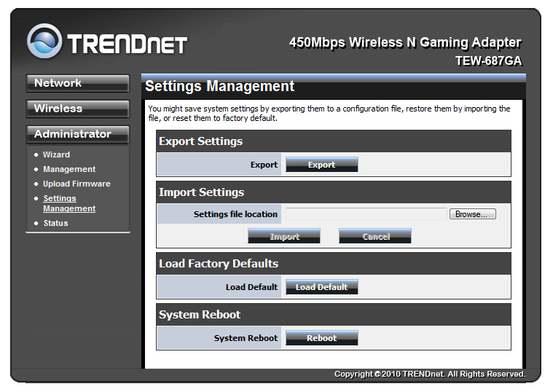This screenshot has height=392, width=553.
Task: Click the Import button
Action: [284, 236]
